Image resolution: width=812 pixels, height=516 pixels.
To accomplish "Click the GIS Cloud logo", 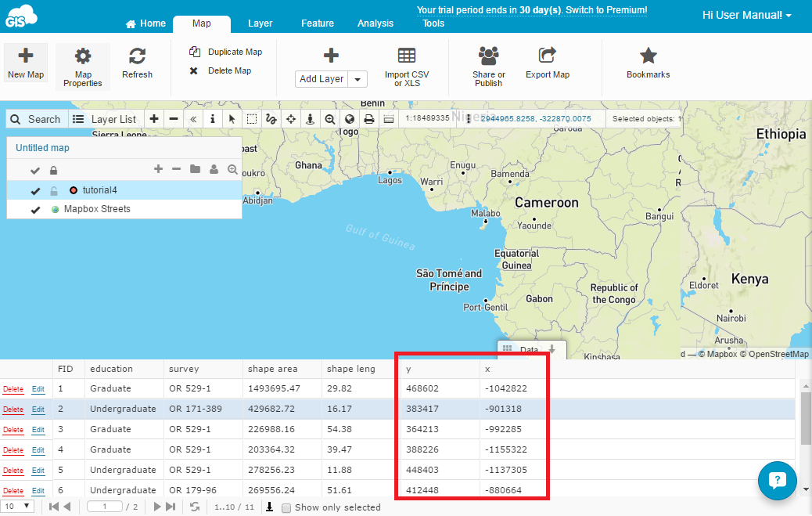I will [x=21, y=16].
